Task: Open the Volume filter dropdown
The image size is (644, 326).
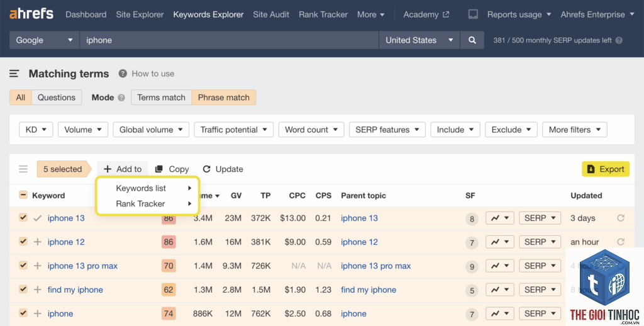Action: [x=82, y=130]
